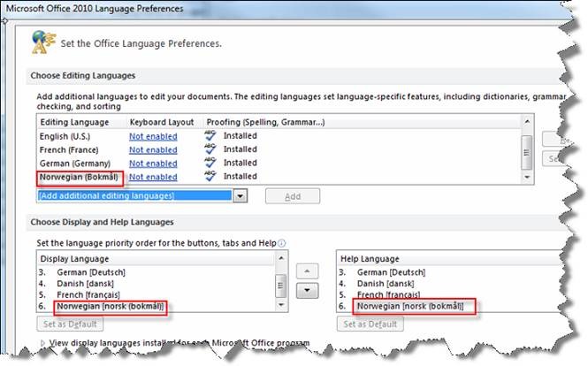Click editing languages list scrollbar thumb
The height and width of the screenshot is (366, 588).
point(527,152)
